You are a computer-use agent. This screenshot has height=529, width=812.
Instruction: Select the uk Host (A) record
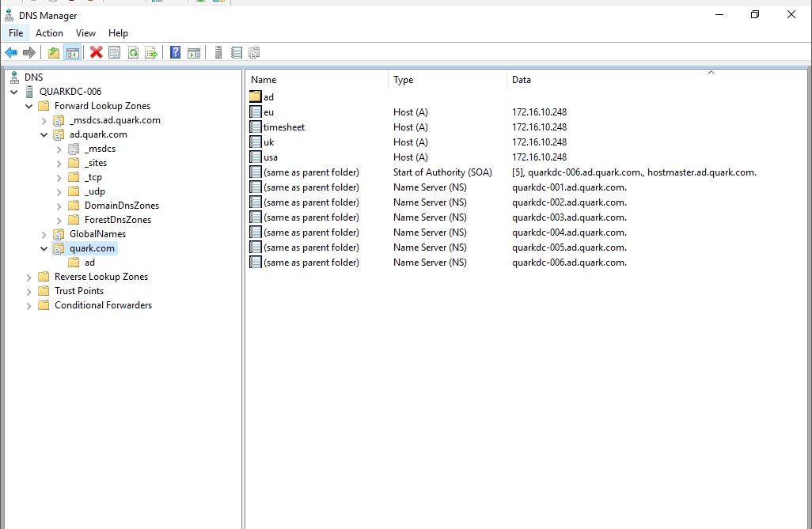(x=269, y=142)
